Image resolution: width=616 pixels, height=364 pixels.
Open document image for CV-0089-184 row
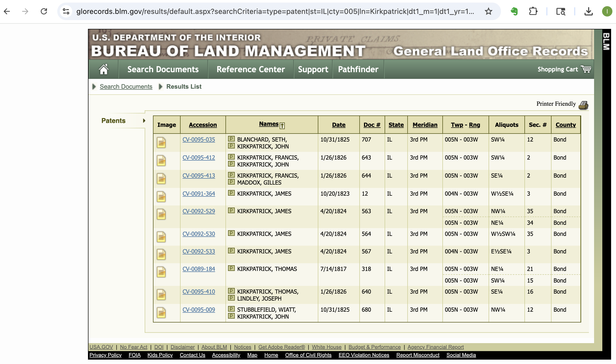coord(161,272)
